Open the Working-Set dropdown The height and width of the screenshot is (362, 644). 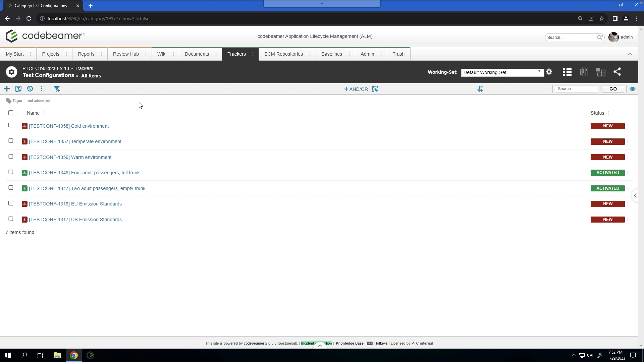click(502, 72)
